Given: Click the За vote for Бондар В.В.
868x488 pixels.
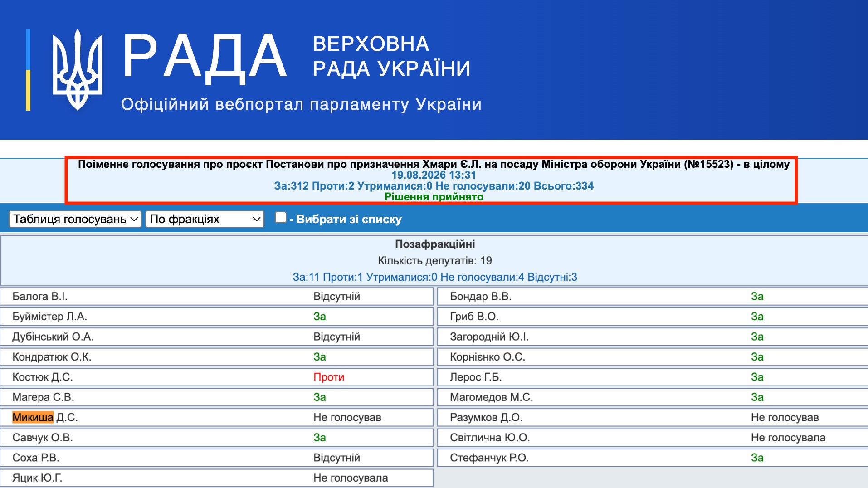Looking at the screenshot, I should (x=757, y=296).
